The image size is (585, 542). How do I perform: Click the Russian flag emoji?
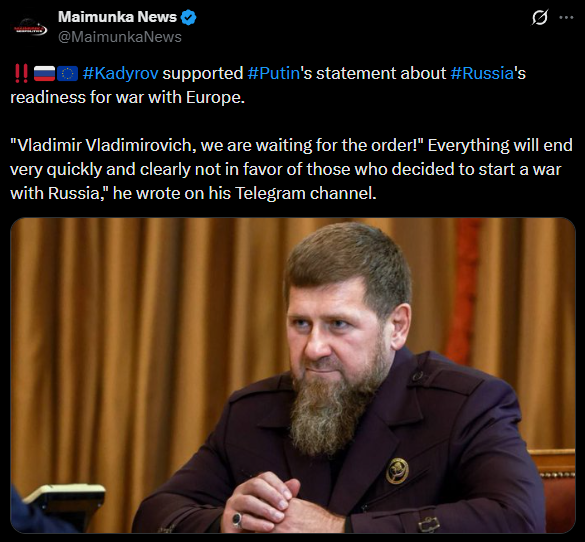[x=44, y=73]
